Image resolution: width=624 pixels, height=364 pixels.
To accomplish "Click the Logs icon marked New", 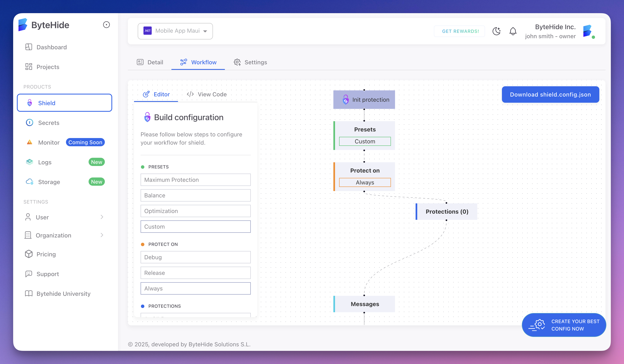I will [x=29, y=162].
